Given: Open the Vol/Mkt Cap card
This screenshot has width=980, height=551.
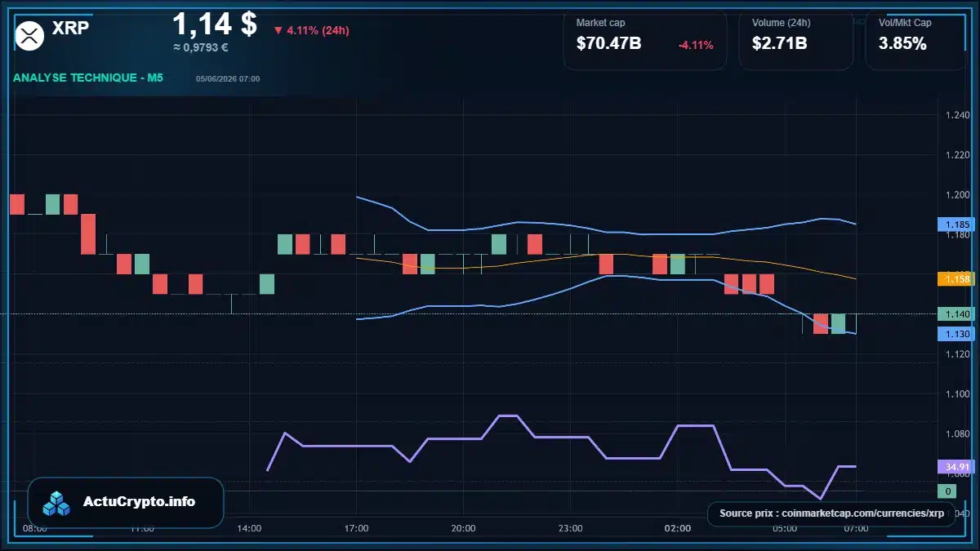Looking at the screenshot, I should coord(915,39).
